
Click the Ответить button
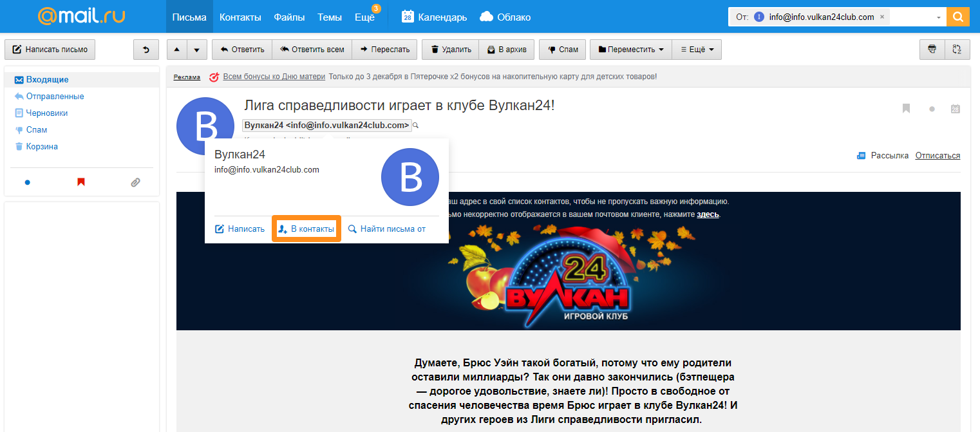(242, 50)
